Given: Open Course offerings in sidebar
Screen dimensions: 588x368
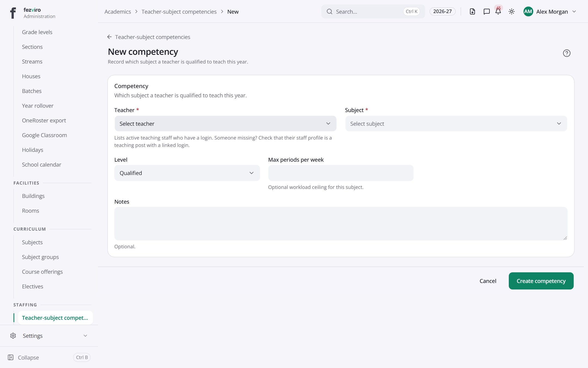Looking at the screenshot, I should coord(42,272).
